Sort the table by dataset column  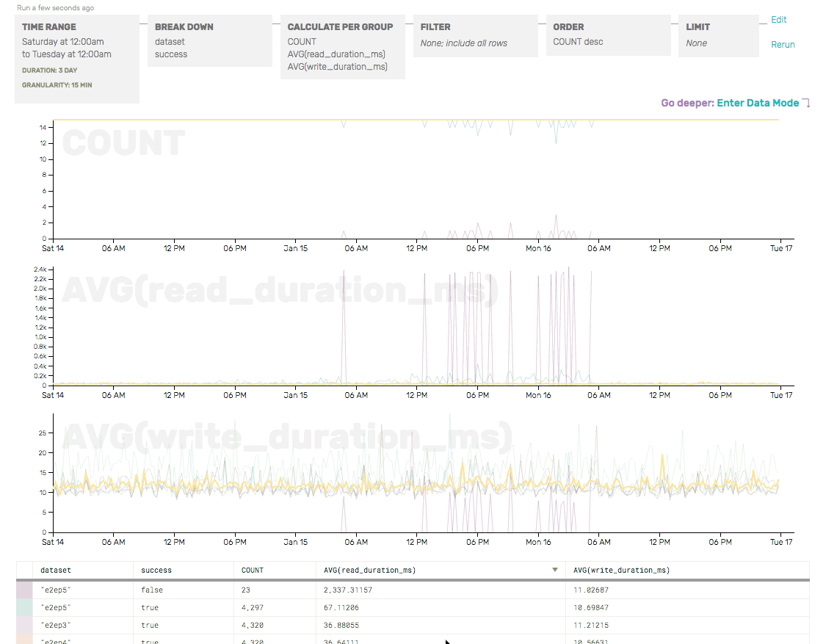[x=57, y=569]
